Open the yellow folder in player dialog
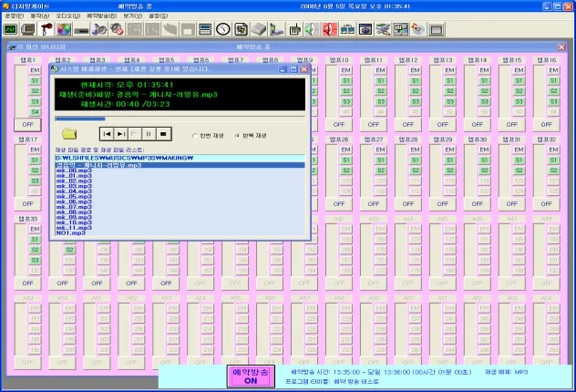Screen dimensions: 576x392 click(x=69, y=134)
